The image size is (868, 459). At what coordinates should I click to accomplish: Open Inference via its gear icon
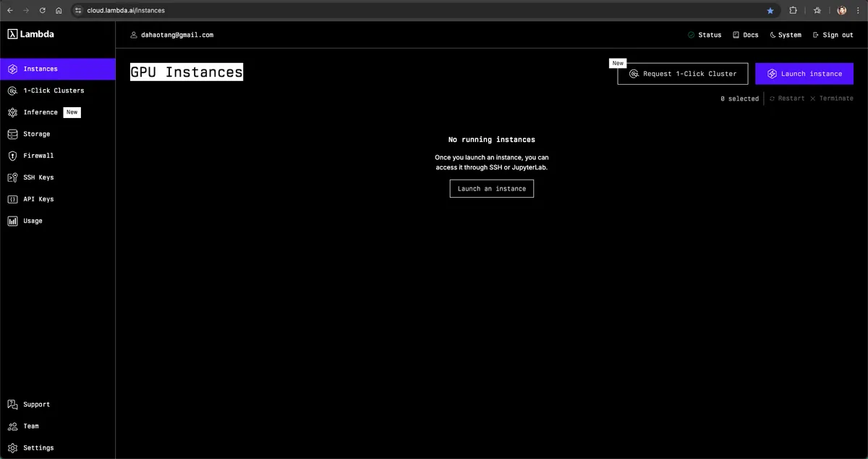(12, 113)
